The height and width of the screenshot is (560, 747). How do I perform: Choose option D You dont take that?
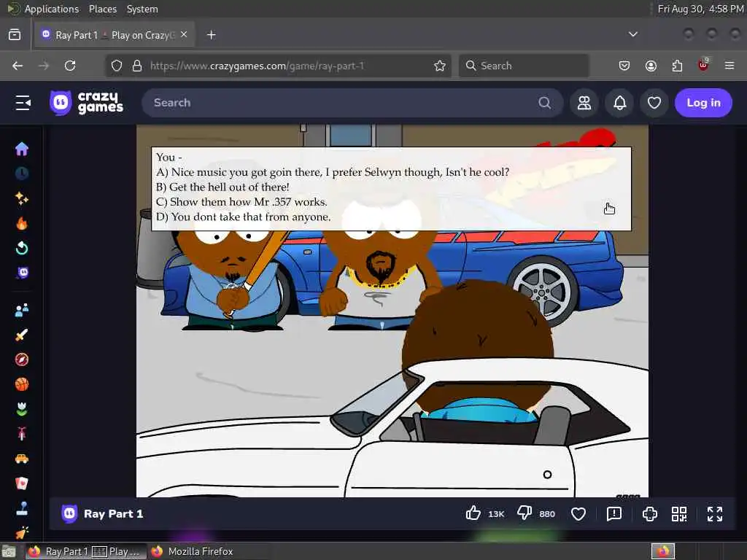pos(243,217)
